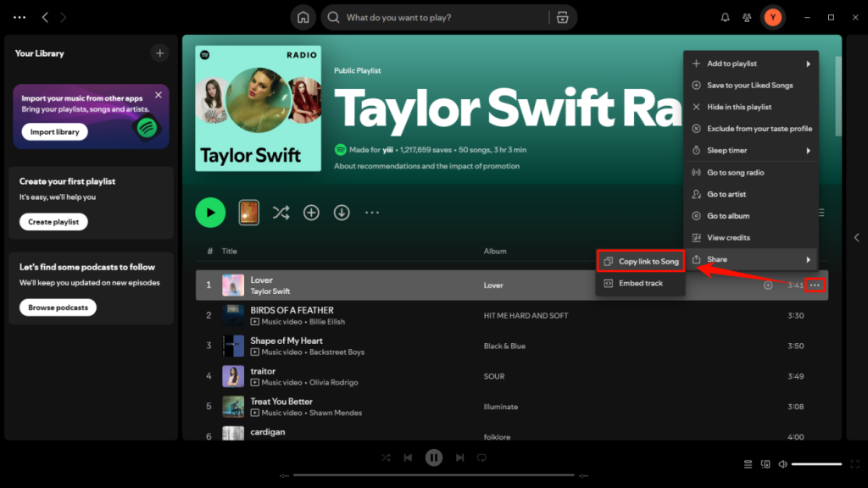Click the Create playlist button
This screenshot has height=488, width=868.
[x=53, y=222]
